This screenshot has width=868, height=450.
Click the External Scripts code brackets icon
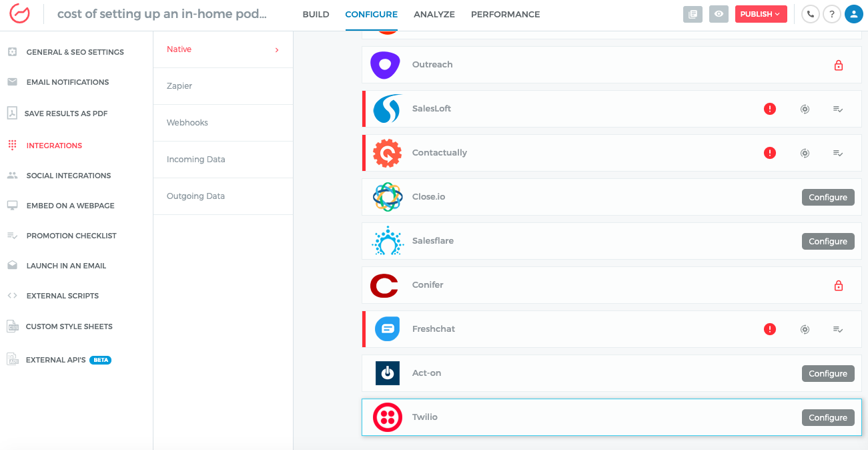(12, 295)
